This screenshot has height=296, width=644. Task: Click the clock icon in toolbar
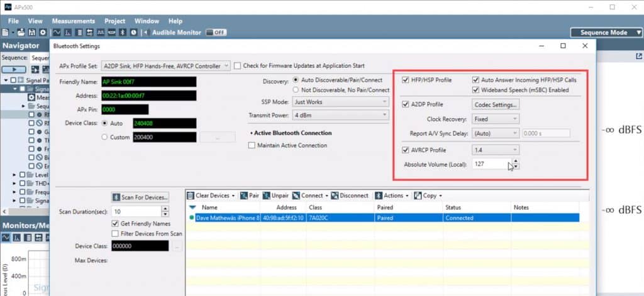point(133,32)
